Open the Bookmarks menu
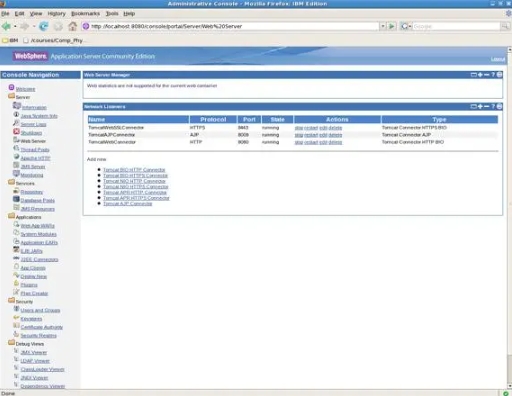 85,14
